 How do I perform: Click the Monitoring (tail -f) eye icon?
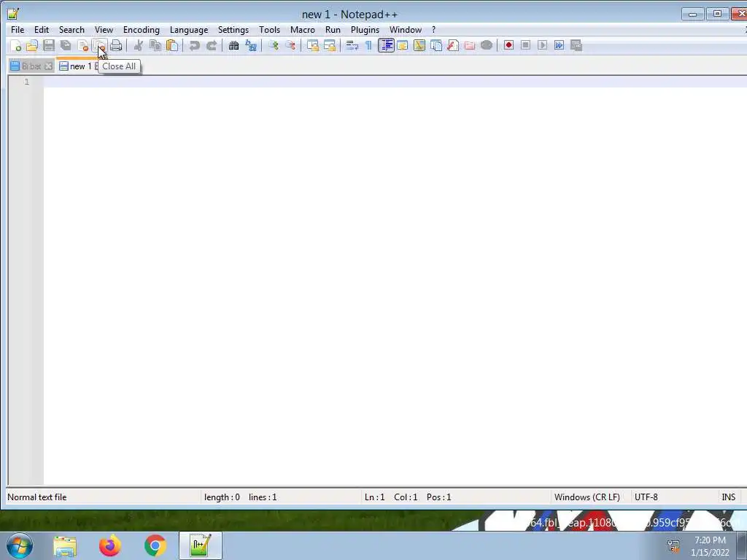pyautogui.click(x=487, y=45)
